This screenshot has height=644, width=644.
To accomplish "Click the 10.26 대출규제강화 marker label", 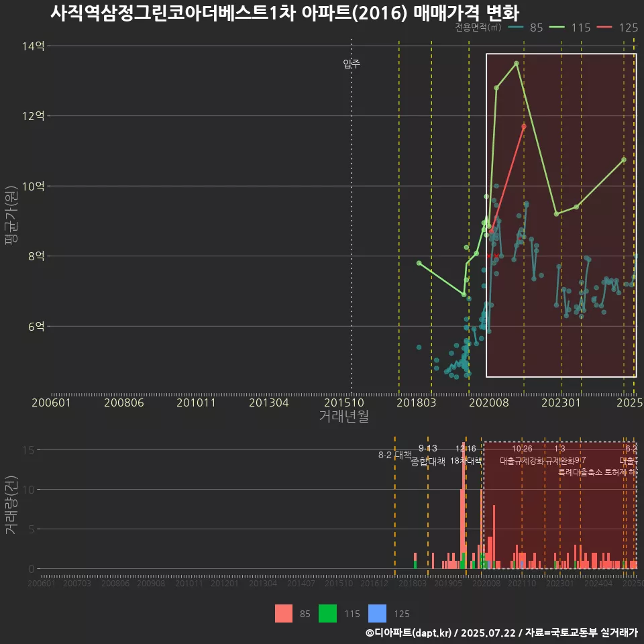I will pos(522,455).
